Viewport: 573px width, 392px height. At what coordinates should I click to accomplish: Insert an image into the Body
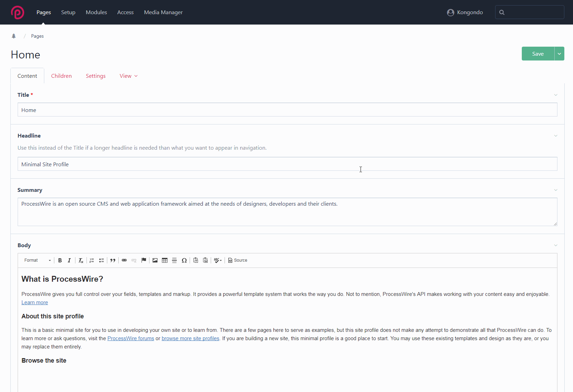tap(155, 260)
